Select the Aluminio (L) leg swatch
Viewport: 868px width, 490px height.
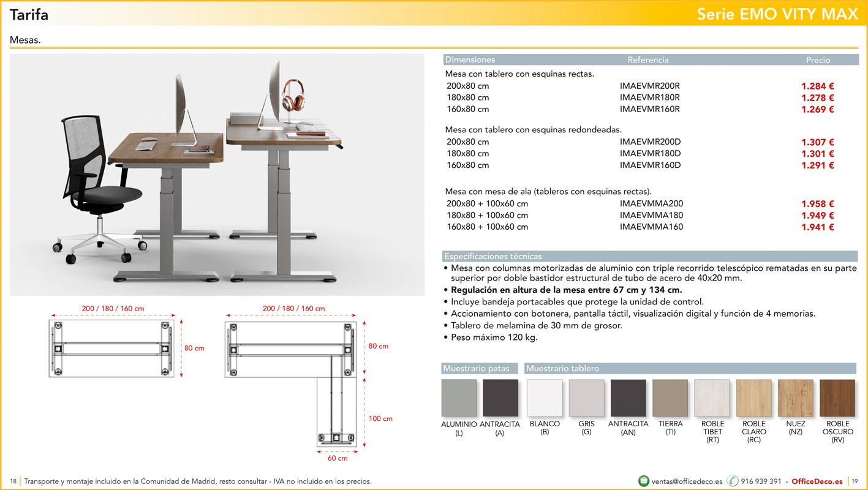click(459, 398)
